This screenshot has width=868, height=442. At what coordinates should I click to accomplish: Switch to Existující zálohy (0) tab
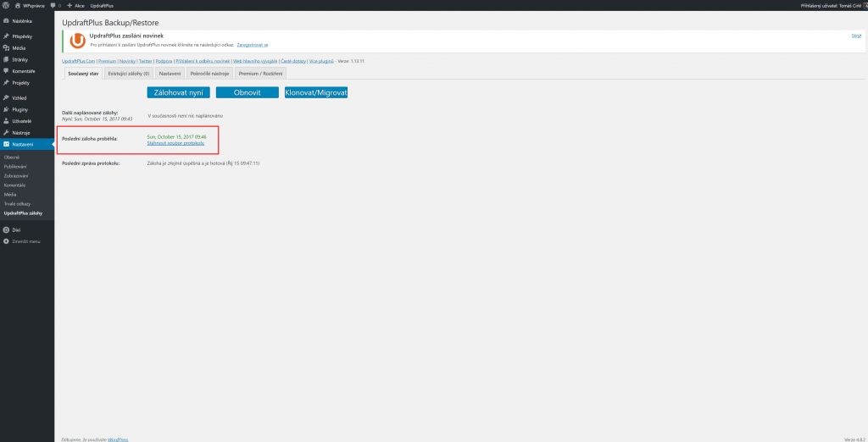(x=129, y=74)
